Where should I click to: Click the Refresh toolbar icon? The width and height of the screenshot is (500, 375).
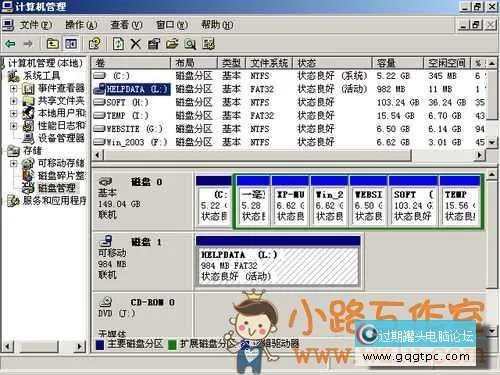118,44
